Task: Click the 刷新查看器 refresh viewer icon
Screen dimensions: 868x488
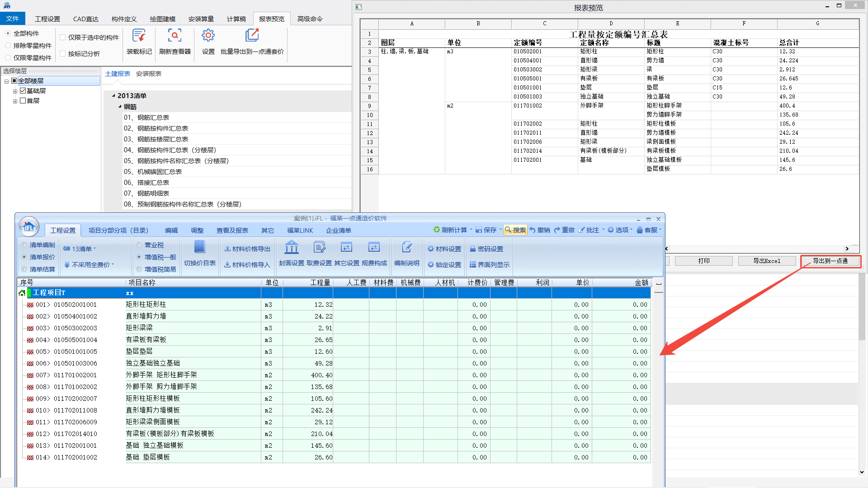Action: 175,35
